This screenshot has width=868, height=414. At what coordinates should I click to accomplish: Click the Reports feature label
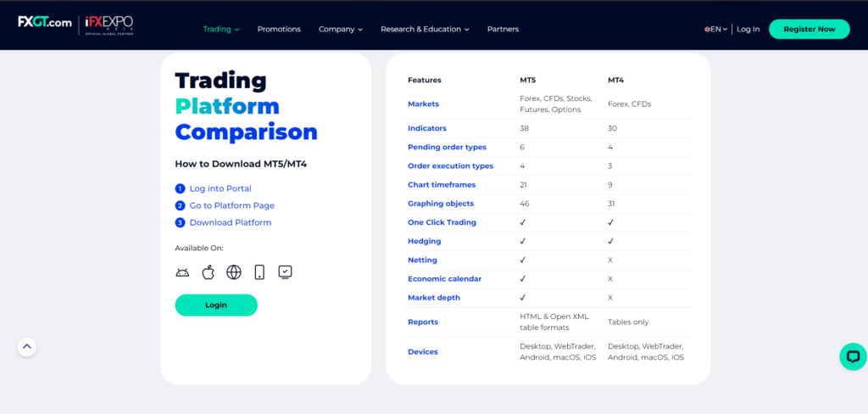[422, 322]
